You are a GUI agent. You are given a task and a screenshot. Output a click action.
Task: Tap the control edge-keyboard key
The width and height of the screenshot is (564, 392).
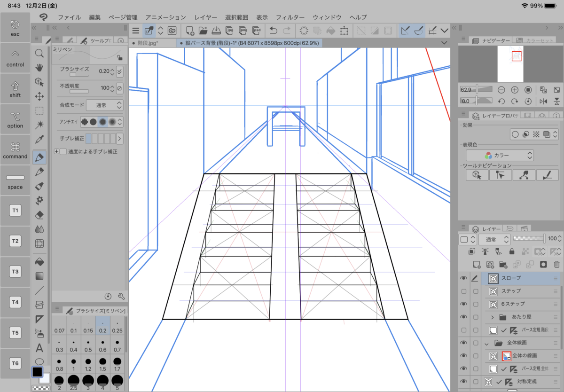pos(15,58)
